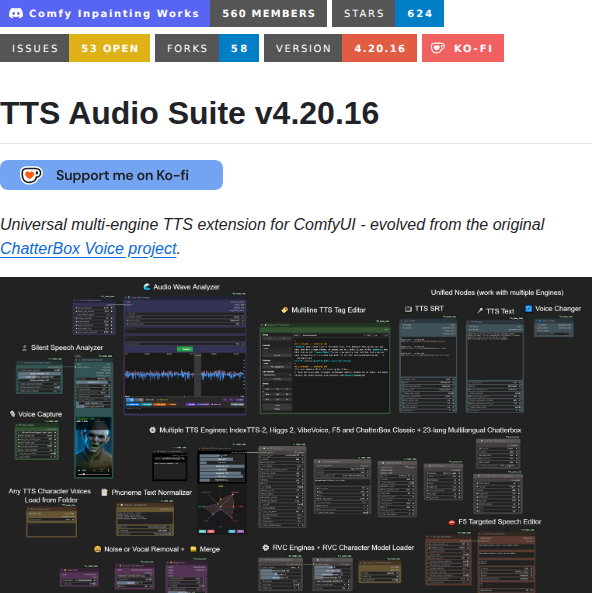This screenshot has height=593, width=592.
Task: Click the Ko-fi heart cup icon in blue button
Action: pyautogui.click(x=31, y=175)
